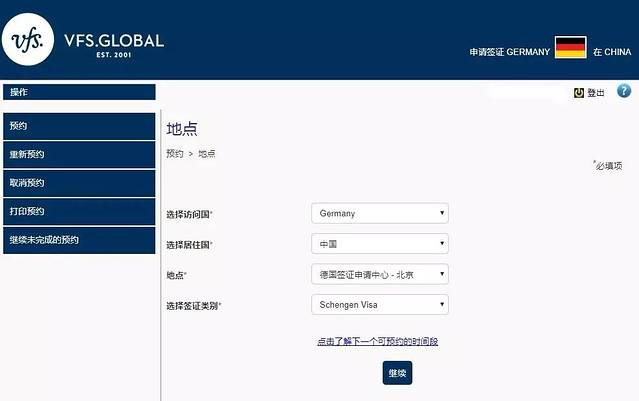Select 继续未完成的预约 menu item
Viewport: 639px width, 401px height.
coord(79,240)
